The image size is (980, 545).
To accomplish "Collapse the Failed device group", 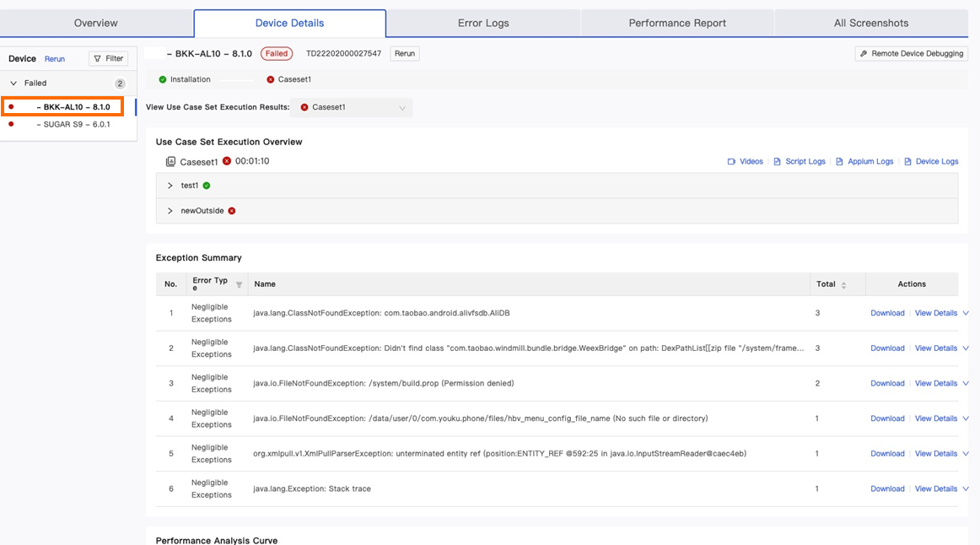I will (13, 84).
